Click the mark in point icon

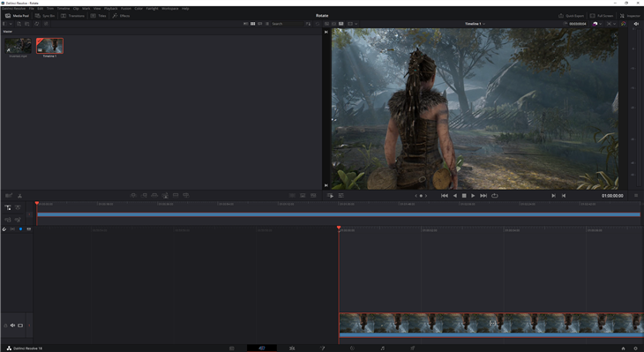(x=553, y=196)
